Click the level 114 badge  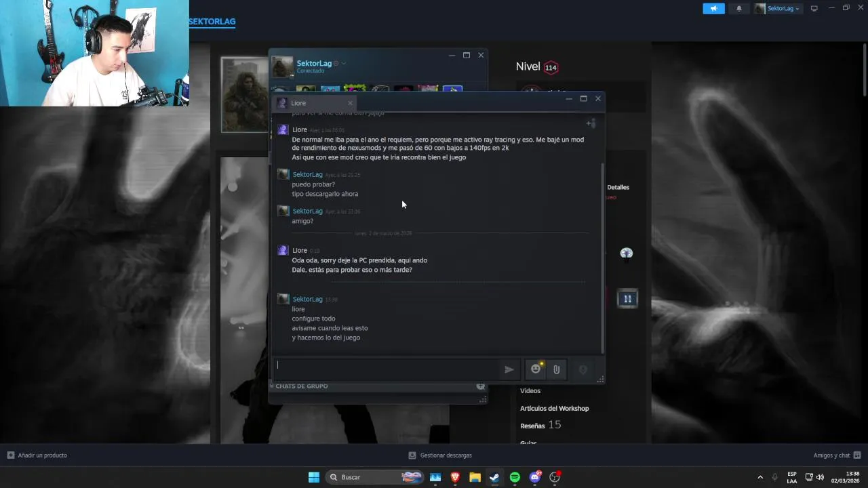click(x=551, y=67)
